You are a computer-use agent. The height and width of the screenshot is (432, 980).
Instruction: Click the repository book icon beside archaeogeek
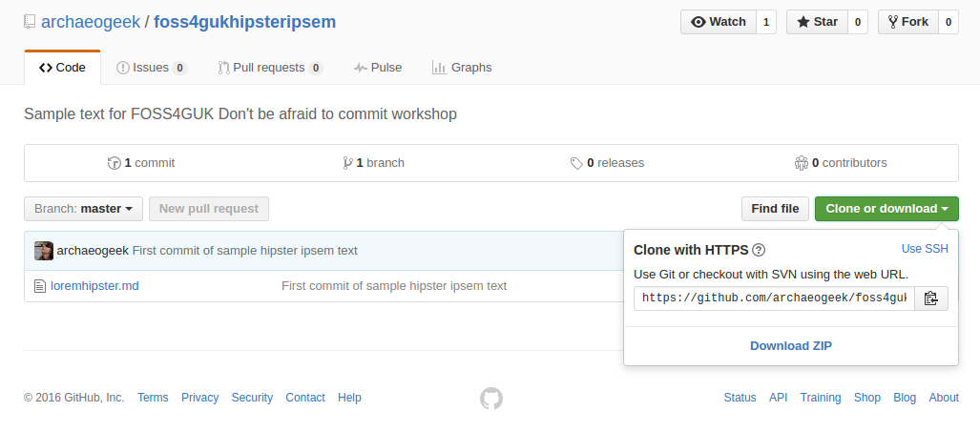point(30,23)
